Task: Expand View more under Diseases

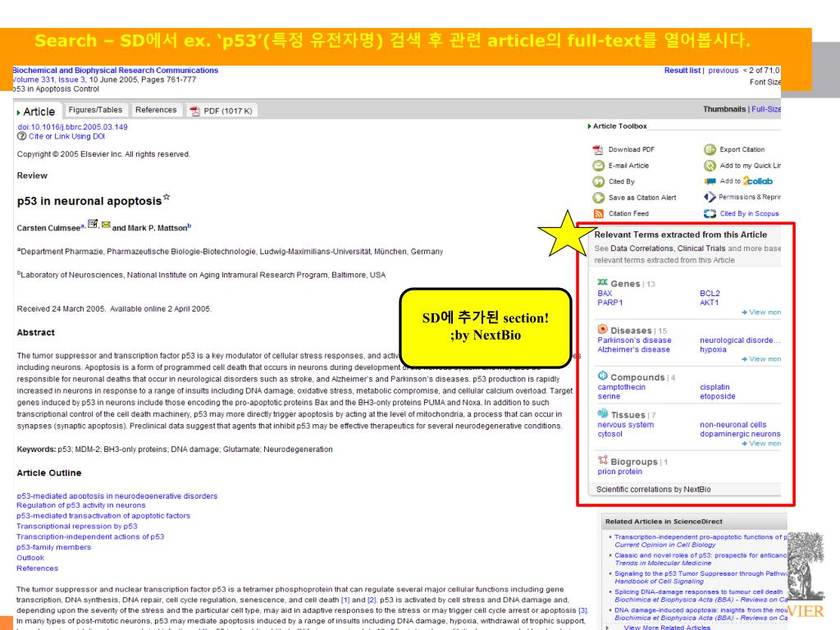Action: (x=761, y=359)
